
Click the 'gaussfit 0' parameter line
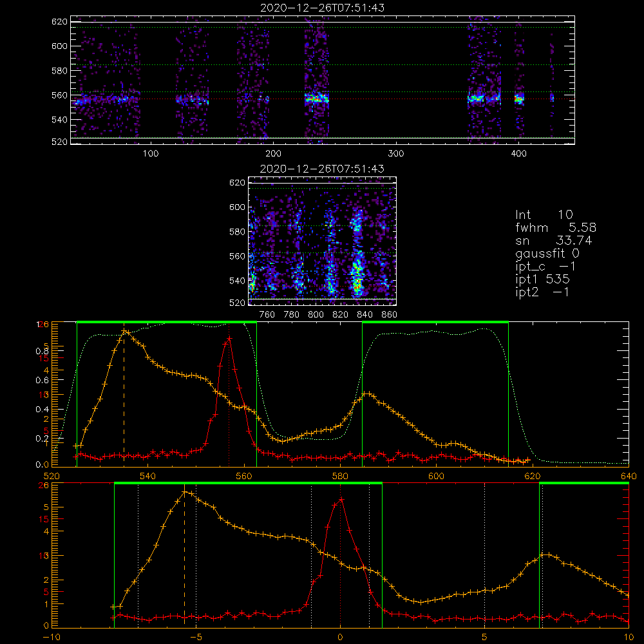[547, 254]
